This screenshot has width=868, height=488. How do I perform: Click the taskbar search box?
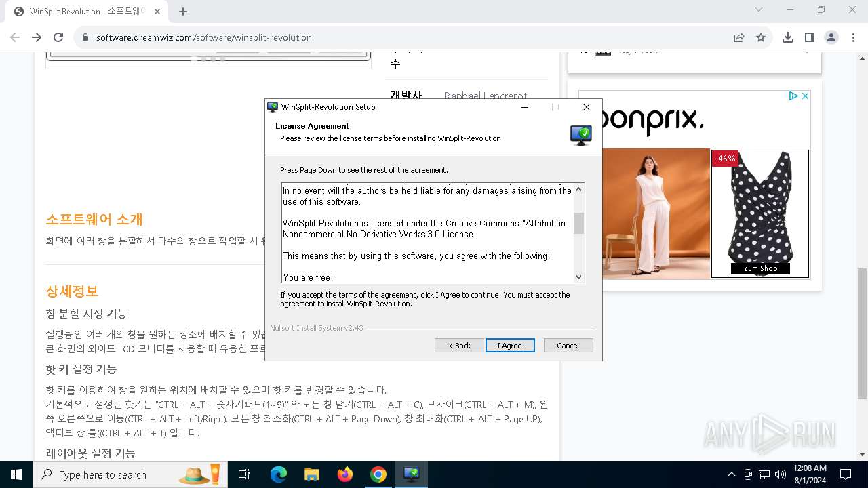(x=130, y=474)
